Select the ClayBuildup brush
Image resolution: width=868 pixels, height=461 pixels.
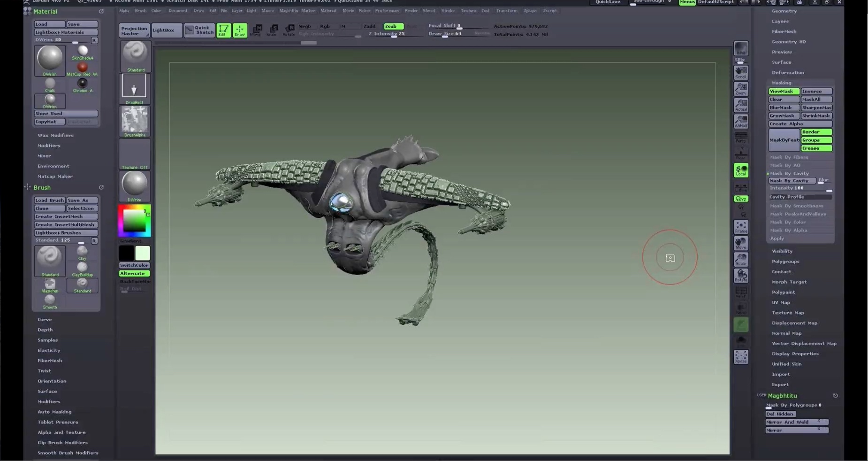coord(82,269)
